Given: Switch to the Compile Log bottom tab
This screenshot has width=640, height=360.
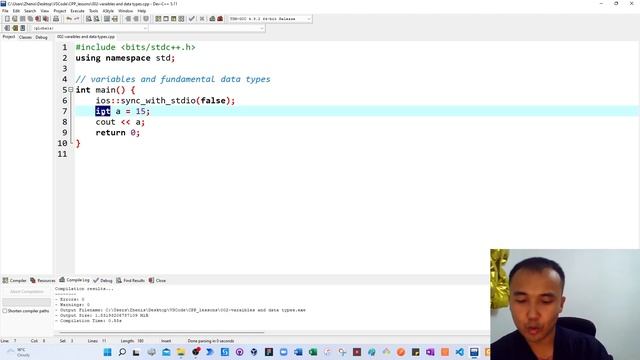Looking at the screenshot, I should point(74,280).
